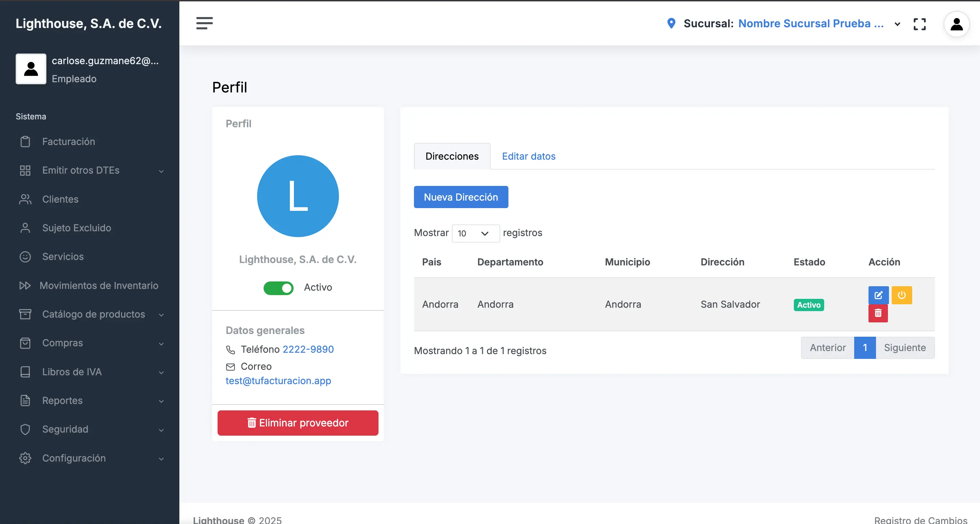This screenshot has height=524, width=980.
Task: Click the large L profile avatar
Action: [x=298, y=196]
